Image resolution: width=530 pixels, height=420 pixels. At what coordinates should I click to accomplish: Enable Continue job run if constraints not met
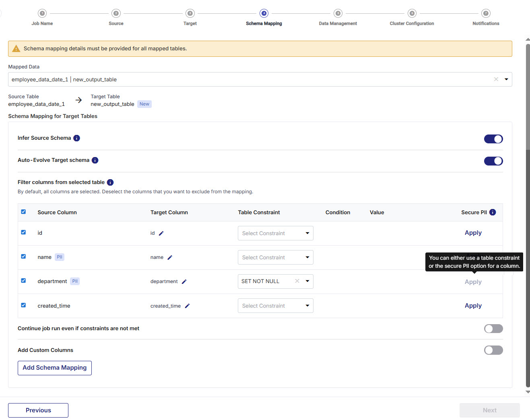tap(493, 329)
